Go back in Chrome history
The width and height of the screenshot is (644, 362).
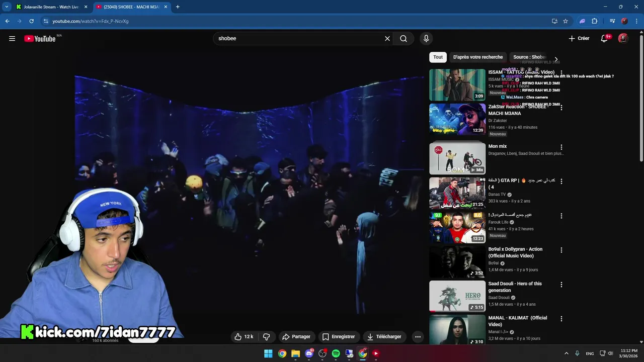coord(7,21)
